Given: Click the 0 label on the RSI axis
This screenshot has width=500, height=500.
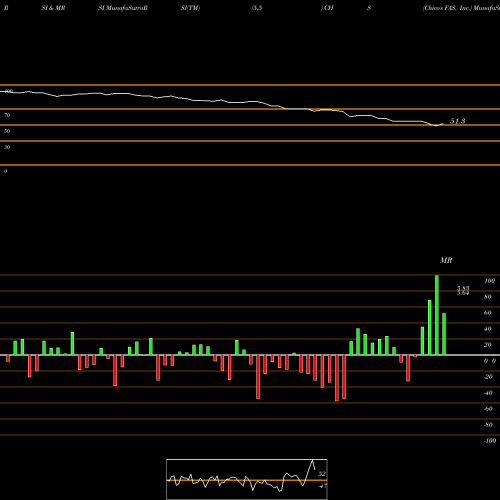Looking at the screenshot, I should [5, 171].
